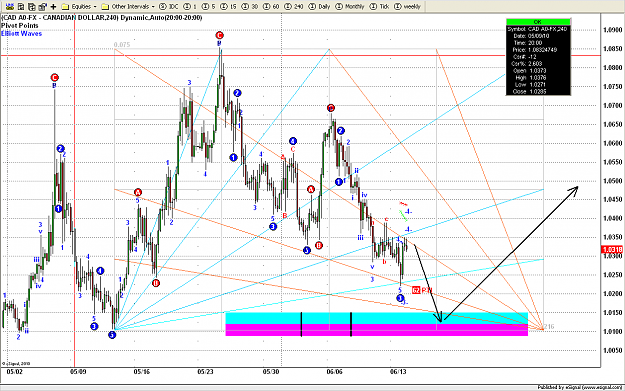Click the 1.0500 price axis label
Viewport: 625px width, 391px height.
613,181
